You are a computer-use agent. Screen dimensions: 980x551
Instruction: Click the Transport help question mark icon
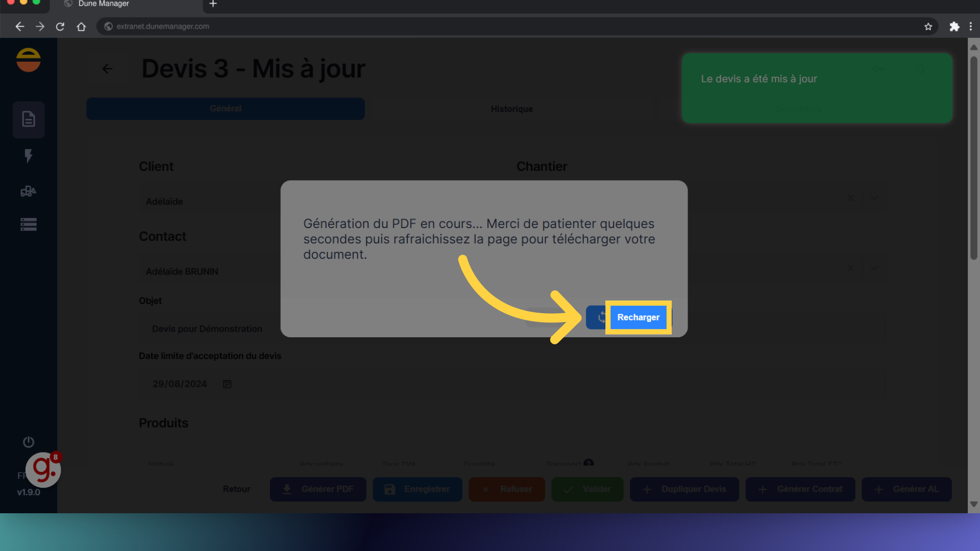[589, 463]
